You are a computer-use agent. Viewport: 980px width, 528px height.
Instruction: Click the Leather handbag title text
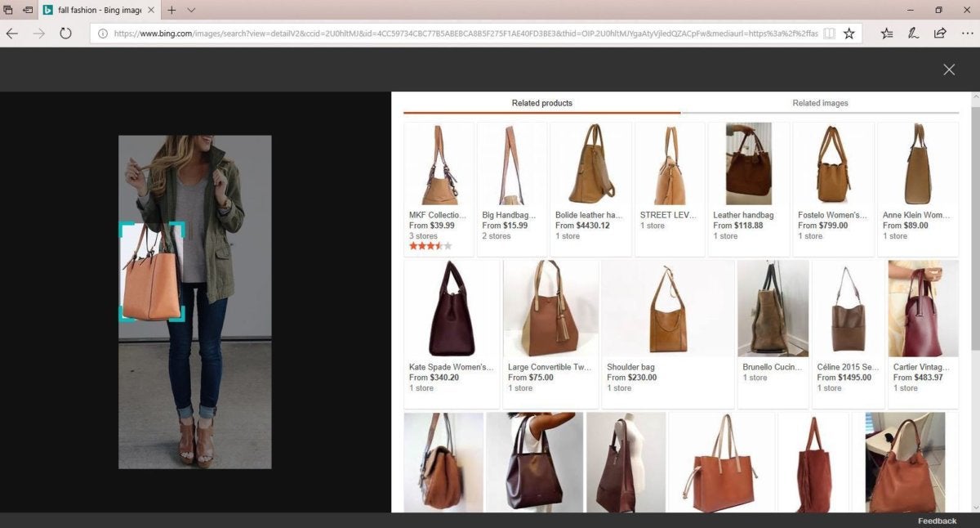pyautogui.click(x=743, y=215)
